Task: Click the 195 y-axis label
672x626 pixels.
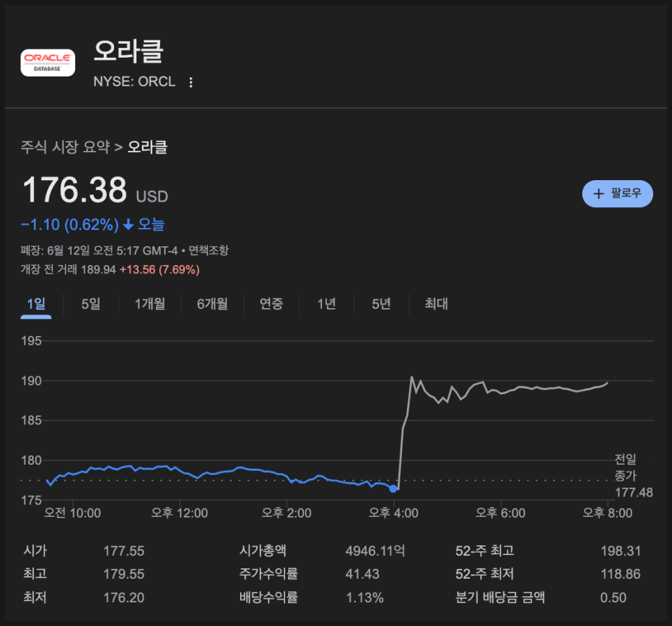Action: [31, 341]
